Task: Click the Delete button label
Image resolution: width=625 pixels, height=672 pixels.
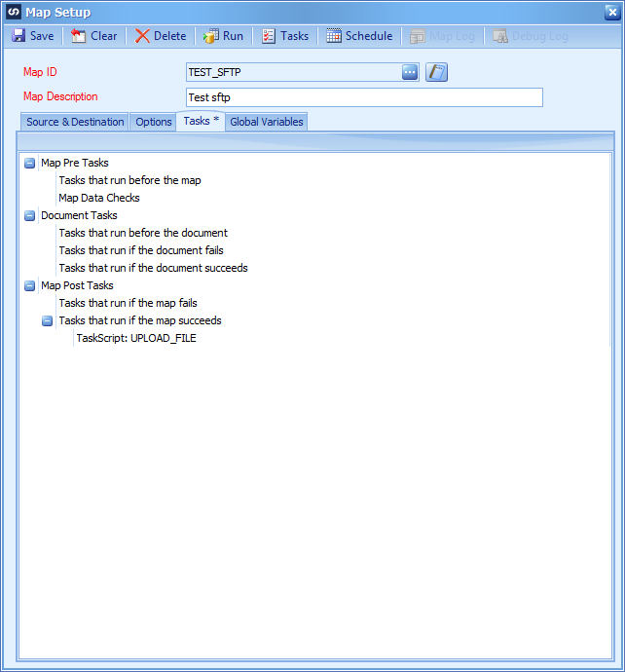Action: click(170, 36)
